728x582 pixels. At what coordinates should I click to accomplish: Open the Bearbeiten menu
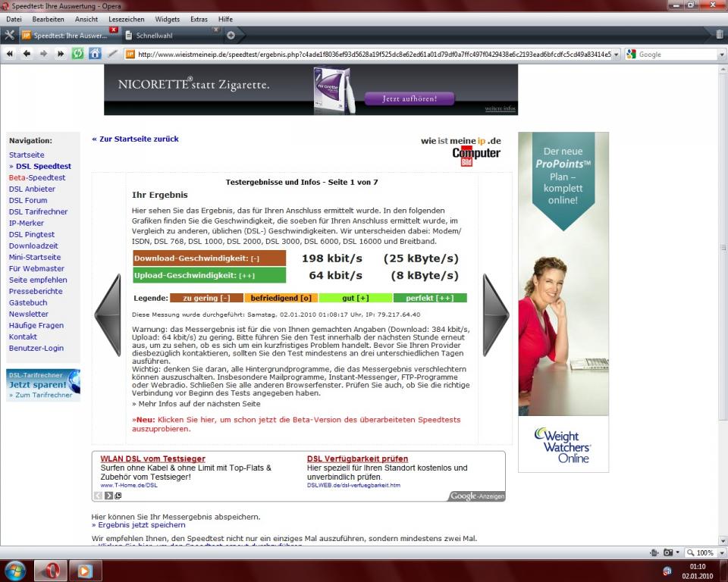tap(49, 19)
